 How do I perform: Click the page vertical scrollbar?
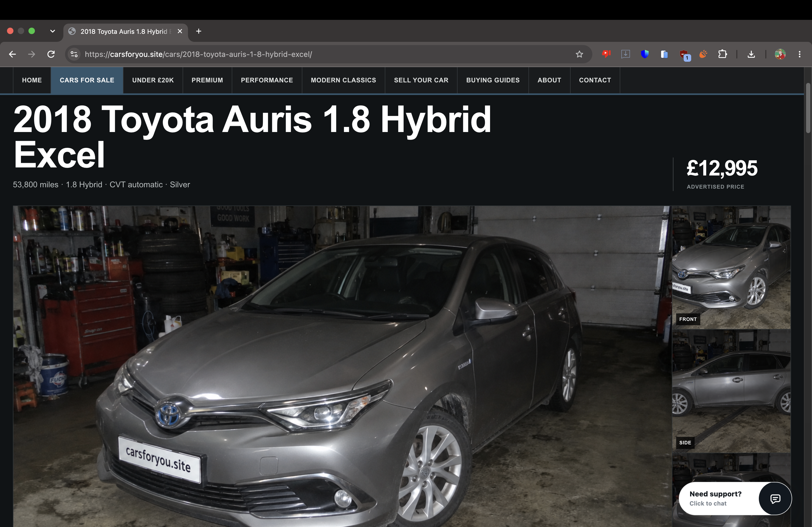[807, 108]
